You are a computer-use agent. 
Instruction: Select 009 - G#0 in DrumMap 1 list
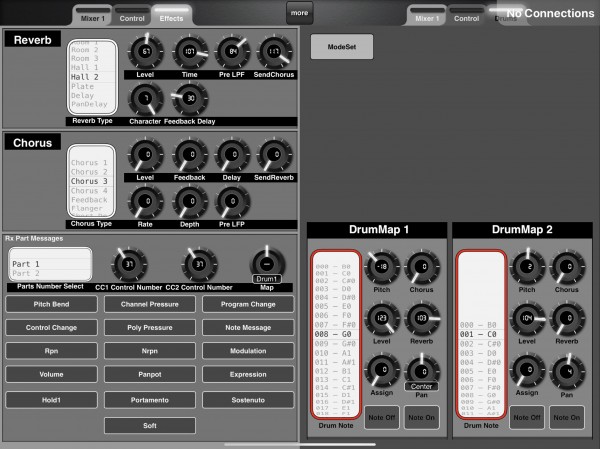click(x=336, y=344)
